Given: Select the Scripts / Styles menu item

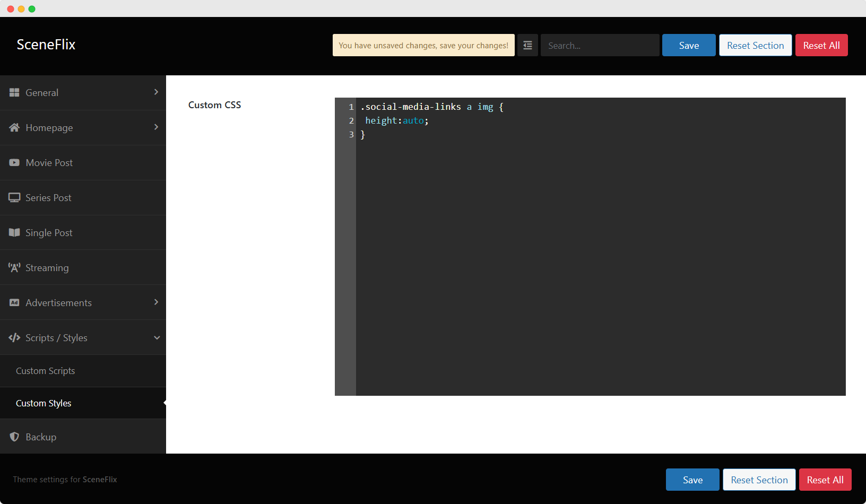Looking at the screenshot, I should click(83, 337).
